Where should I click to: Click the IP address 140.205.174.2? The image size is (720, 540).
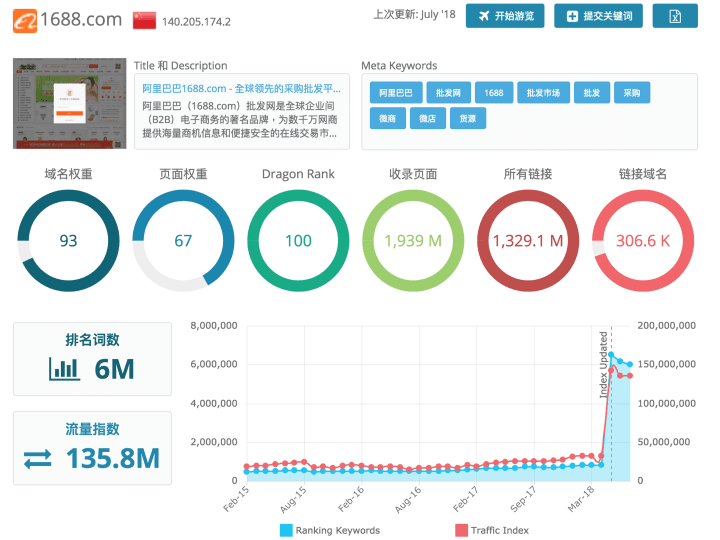(196, 22)
